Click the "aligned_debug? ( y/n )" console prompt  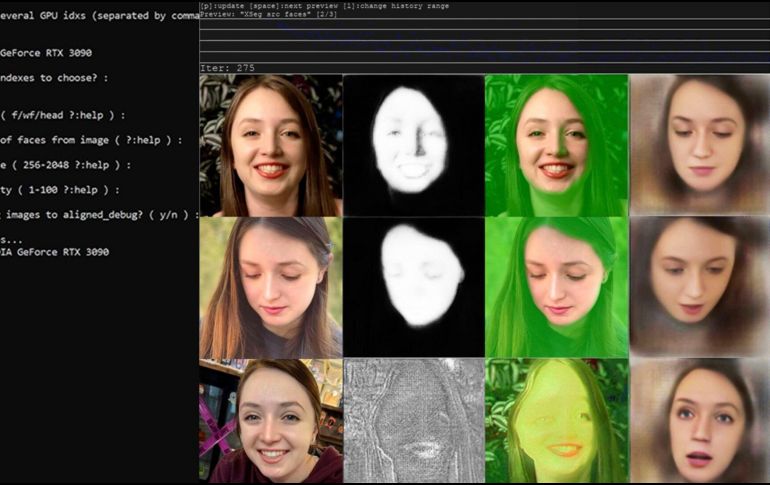pos(100,214)
